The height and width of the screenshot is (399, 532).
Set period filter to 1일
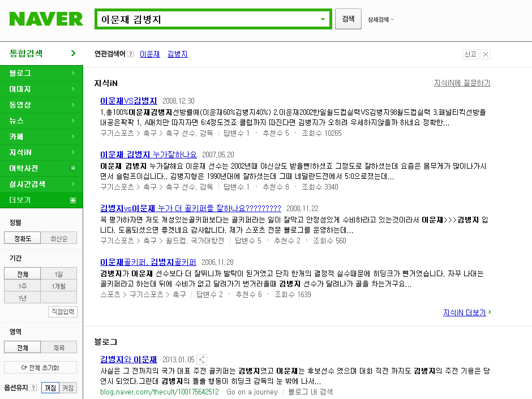tap(59, 274)
